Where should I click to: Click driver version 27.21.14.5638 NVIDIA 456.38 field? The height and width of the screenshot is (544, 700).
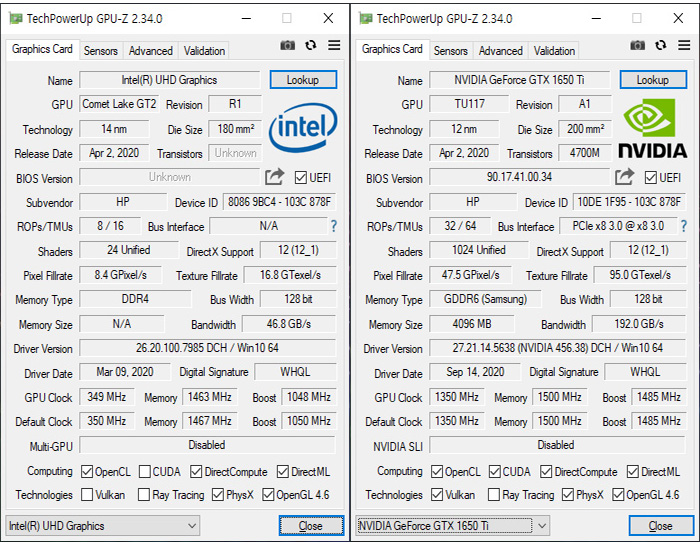coord(558,348)
